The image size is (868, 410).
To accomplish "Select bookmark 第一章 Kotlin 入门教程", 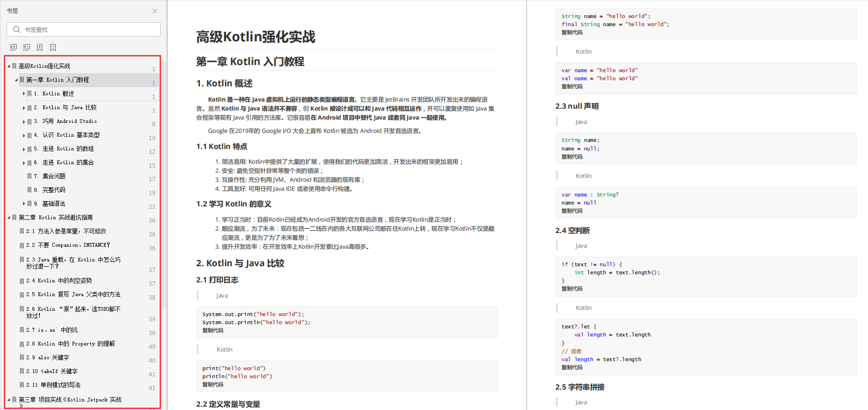I will (x=57, y=80).
